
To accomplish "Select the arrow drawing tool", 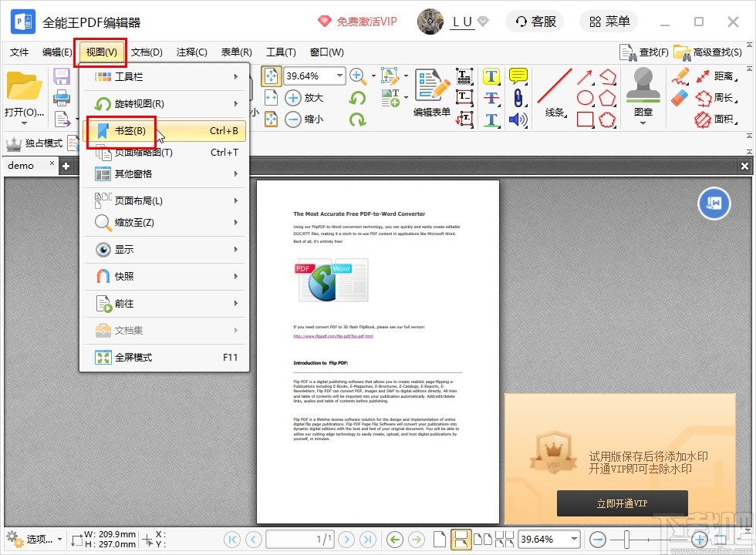I will point(585,76).
